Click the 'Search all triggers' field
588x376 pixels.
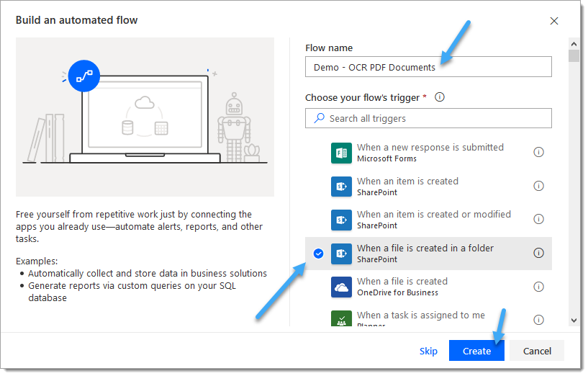428,118
